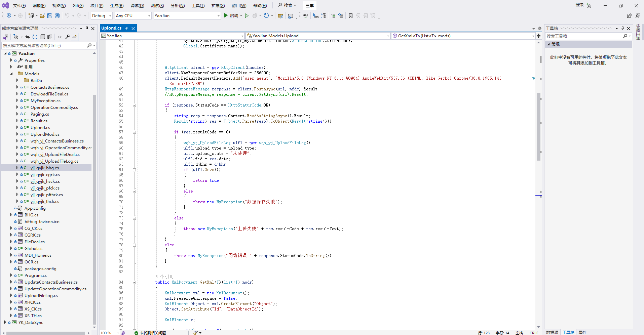Image resolution: width=644 pixels, height=335 pixels.
Task: Click the 6 个引用 references link
Action: pos(164,277)
